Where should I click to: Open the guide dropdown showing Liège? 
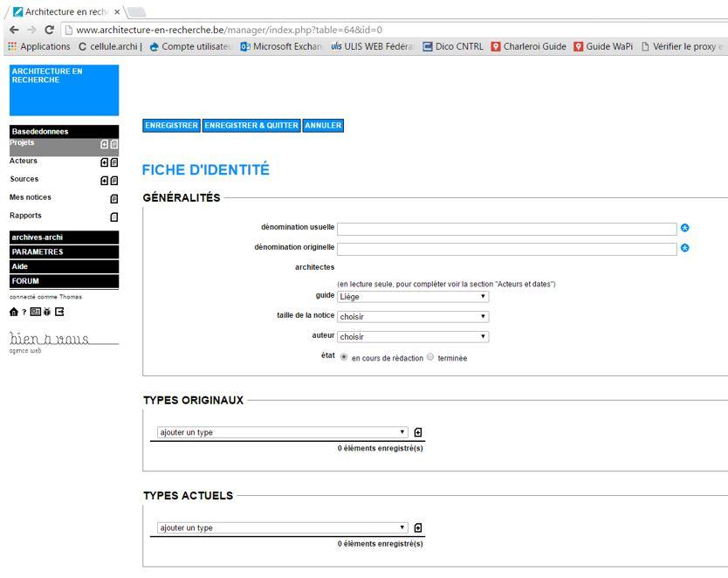[x=413, y=297]
